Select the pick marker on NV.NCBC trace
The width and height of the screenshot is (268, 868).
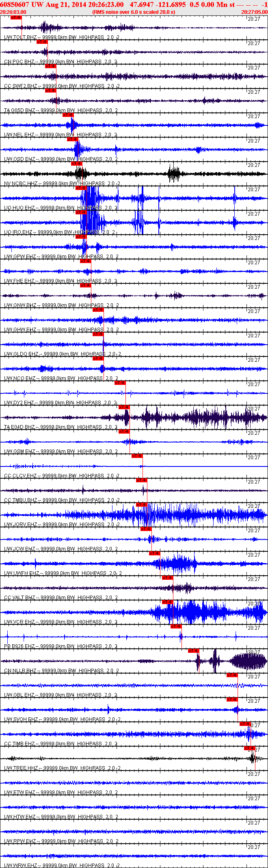(77, 164)
